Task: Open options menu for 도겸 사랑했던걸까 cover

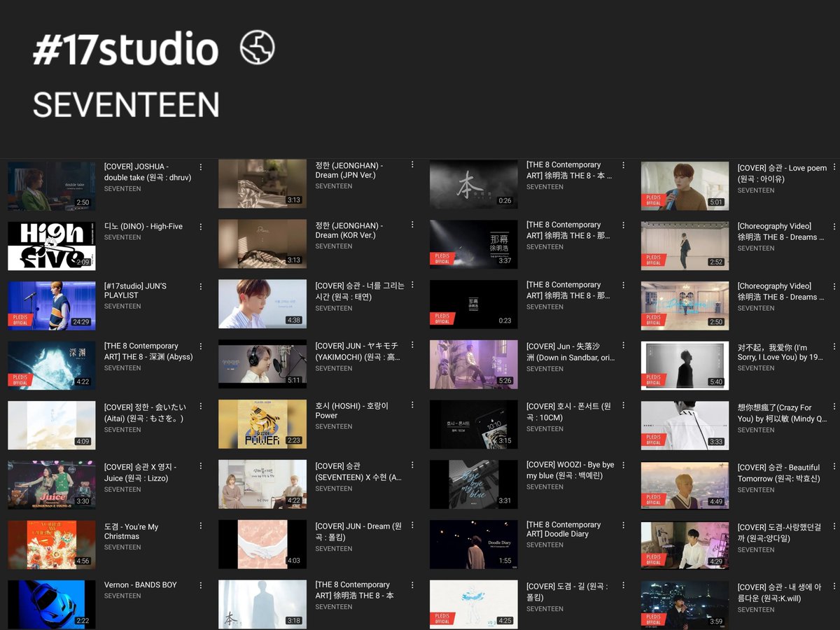Action: (834, 527)
